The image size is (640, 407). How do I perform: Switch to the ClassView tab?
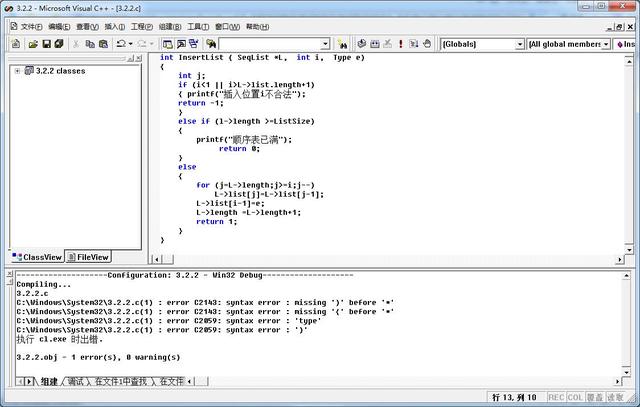coord(36,257)
